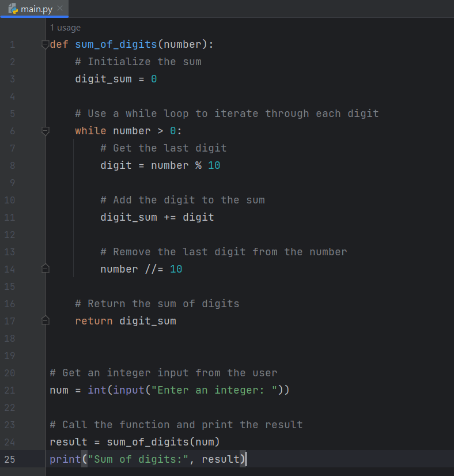This screenshot has width=454, height=476.
Task: Click the Python file icon on main.py tab
Action: point(13,9)
